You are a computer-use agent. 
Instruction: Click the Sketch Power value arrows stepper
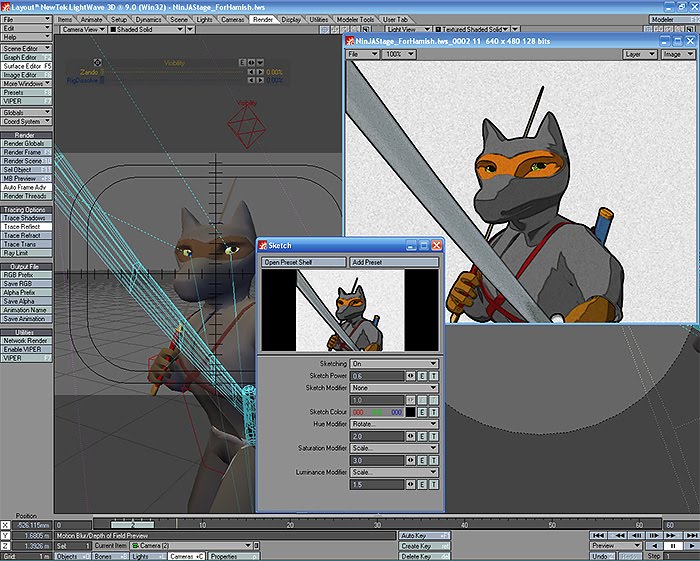coord(410,376)
